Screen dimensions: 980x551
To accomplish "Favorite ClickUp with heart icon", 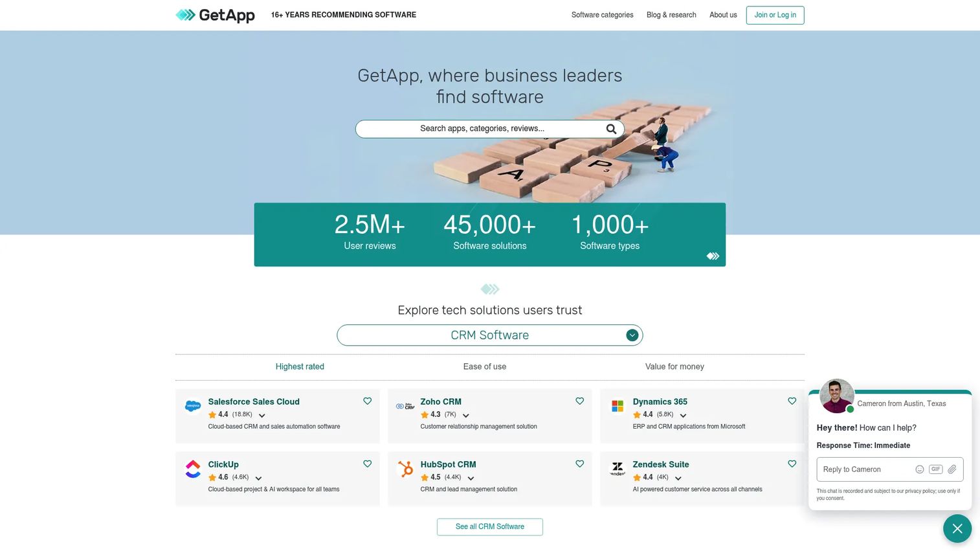I will coord(367,464).
